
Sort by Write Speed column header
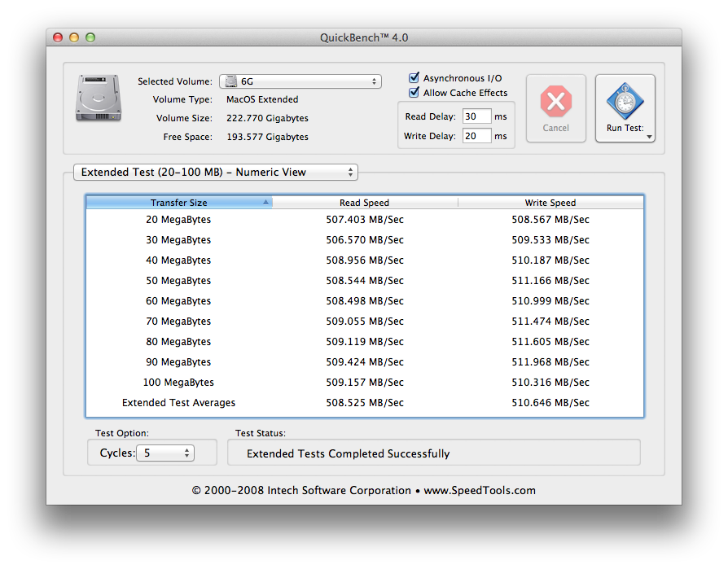[x=550, y=203]
